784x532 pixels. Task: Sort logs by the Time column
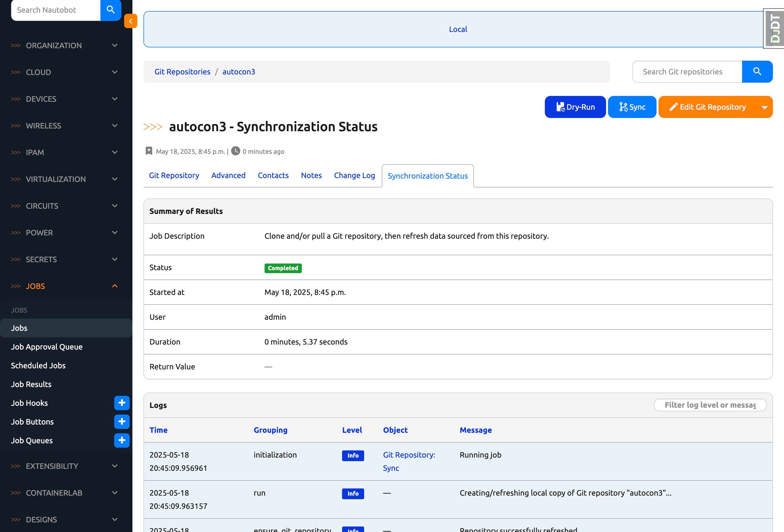click(x=158, y=430)
